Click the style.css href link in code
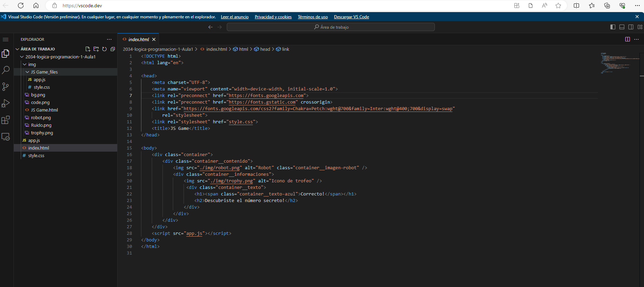 point(241,122)
